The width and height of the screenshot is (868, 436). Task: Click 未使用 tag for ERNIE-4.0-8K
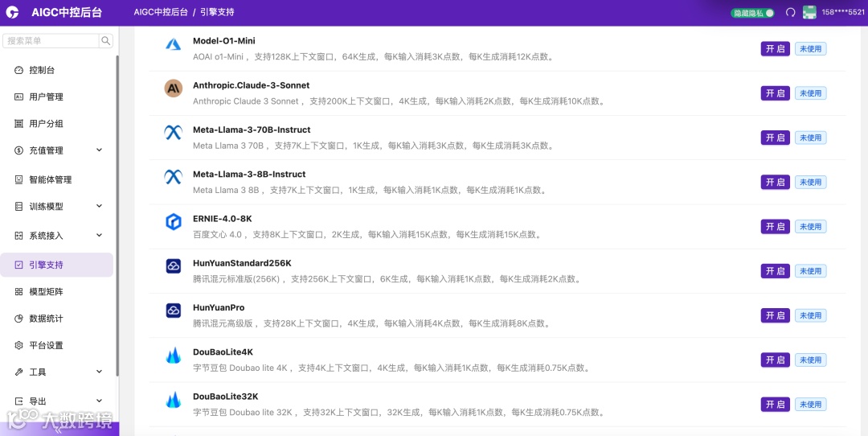coord(810,227)
